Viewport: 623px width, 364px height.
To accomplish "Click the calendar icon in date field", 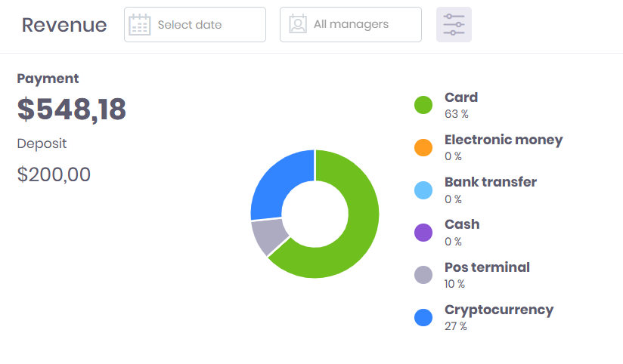I will click(x=140, y=25).
